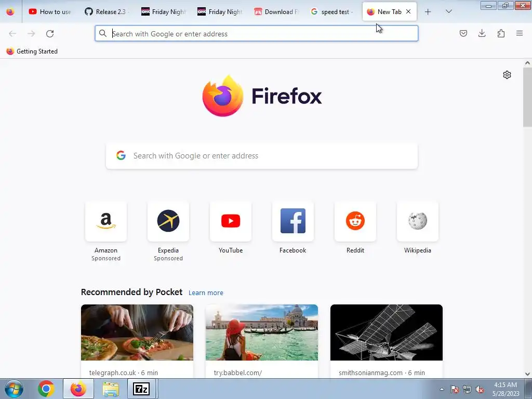The width and height of the screenshot is (532, 399).
Task: Switch to the 'Release 2.3' GitHub tab
Action: (x=107, y=12)
